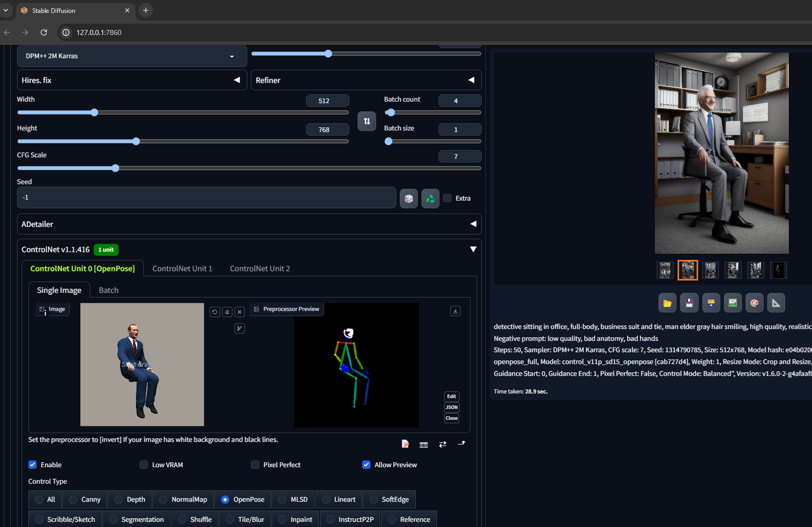812x527 pixels.
Task: Send image to inpaint with palette icon
Action: [754, 303]
